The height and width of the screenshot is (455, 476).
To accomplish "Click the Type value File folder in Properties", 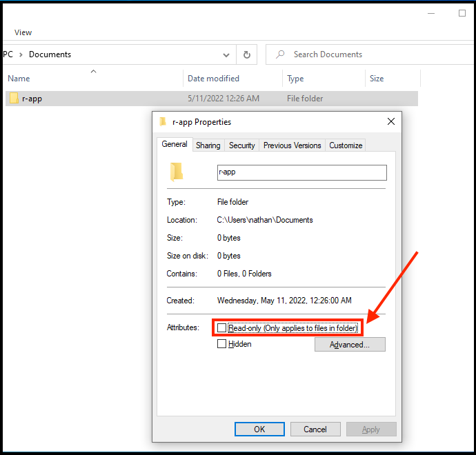I will pos(233,202).
